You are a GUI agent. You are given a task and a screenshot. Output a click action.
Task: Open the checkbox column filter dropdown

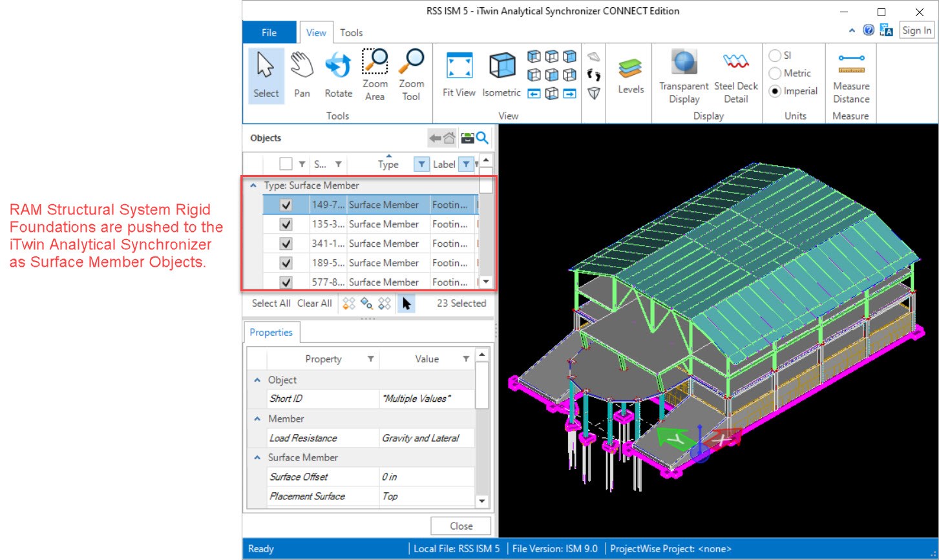[302, 165]
